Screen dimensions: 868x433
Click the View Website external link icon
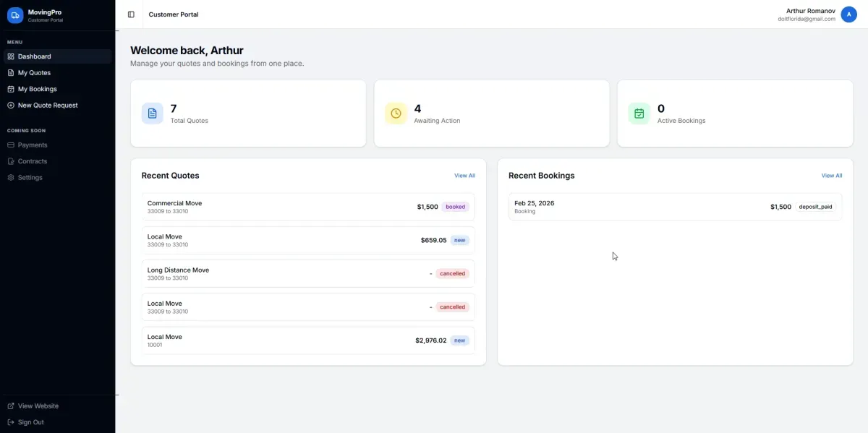click(11, 406)
